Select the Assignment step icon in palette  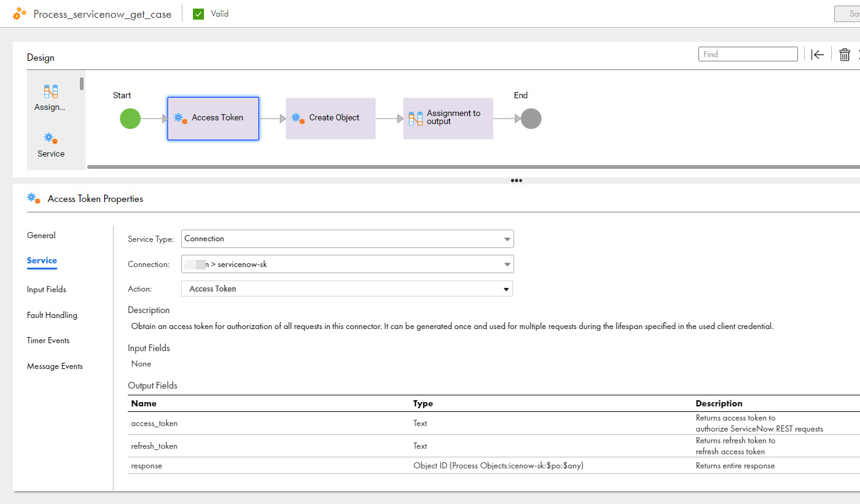(x=50, y=92)
